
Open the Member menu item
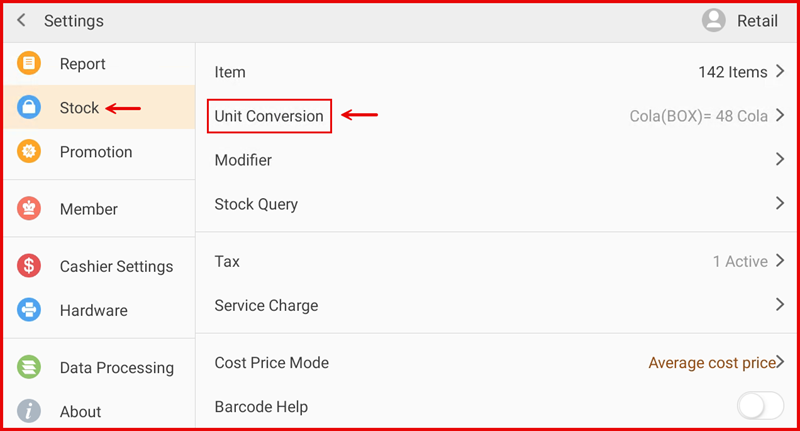click(88, 209)
